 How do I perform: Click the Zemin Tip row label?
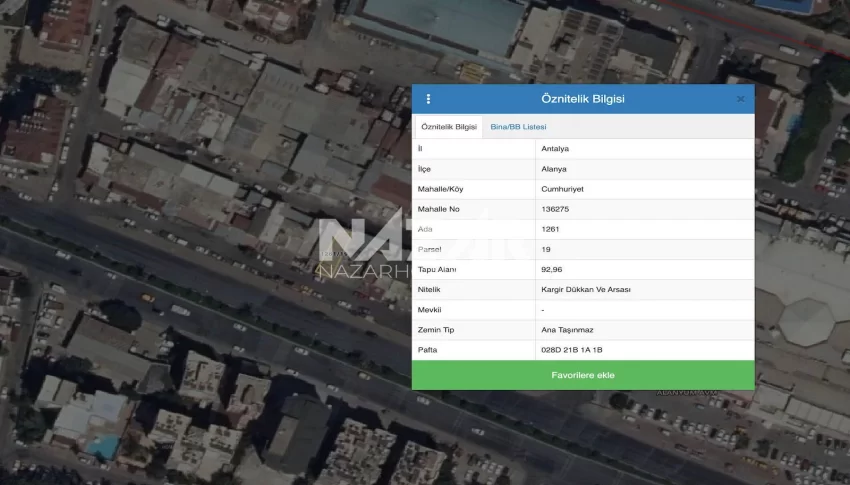click(x=434, y=330)
